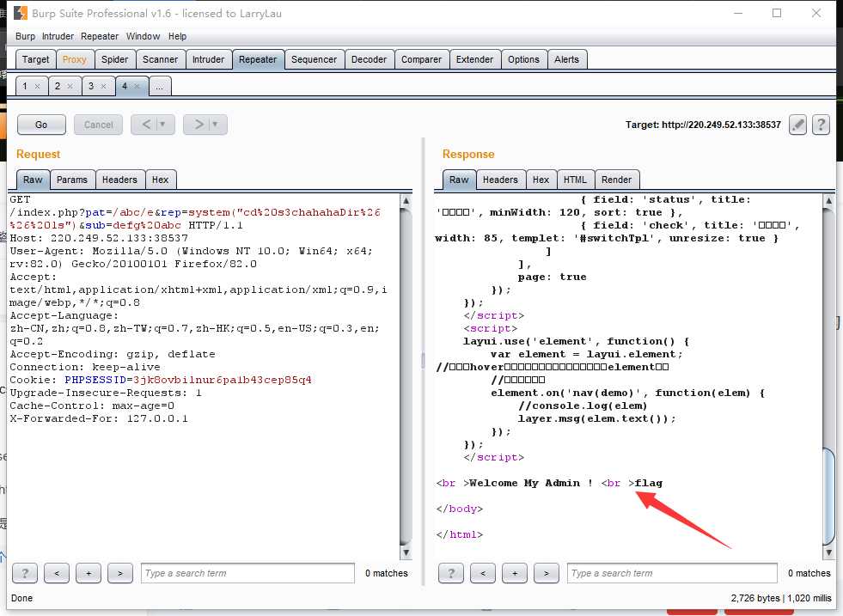Select the Repeater tool tab

258,59
